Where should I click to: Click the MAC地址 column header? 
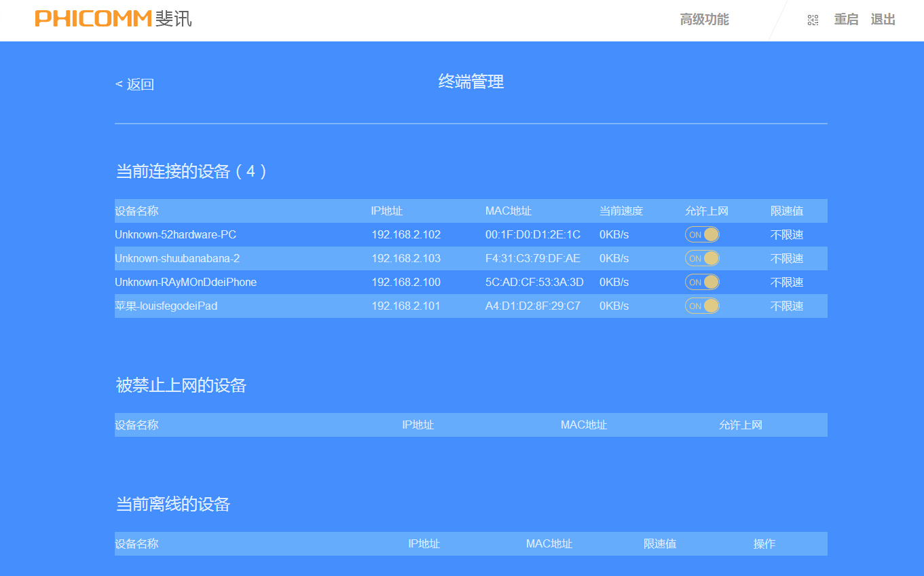[x=506, y=211]
